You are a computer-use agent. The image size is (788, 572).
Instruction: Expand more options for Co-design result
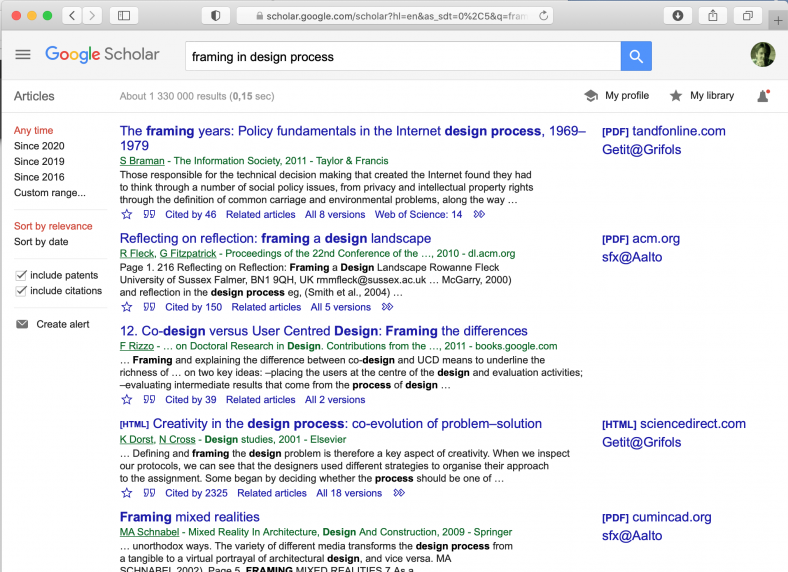pyautogui.click(x=383, y=400)
